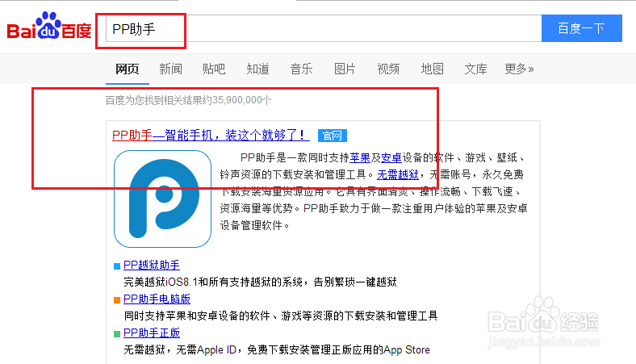Click the 无需越狱 link in the description
This screenshot has height=364, width=636.
(398, 175)
